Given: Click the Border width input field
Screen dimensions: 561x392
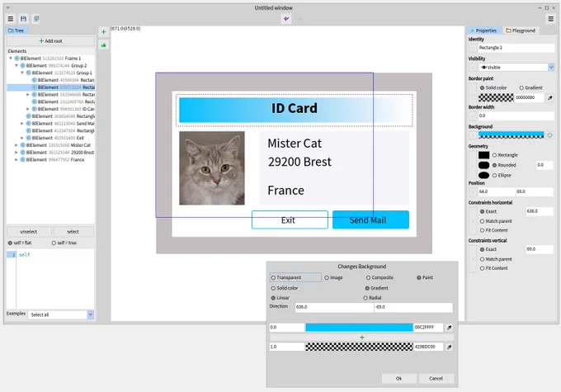Looking at the screenshot, I should click(516, 116).
